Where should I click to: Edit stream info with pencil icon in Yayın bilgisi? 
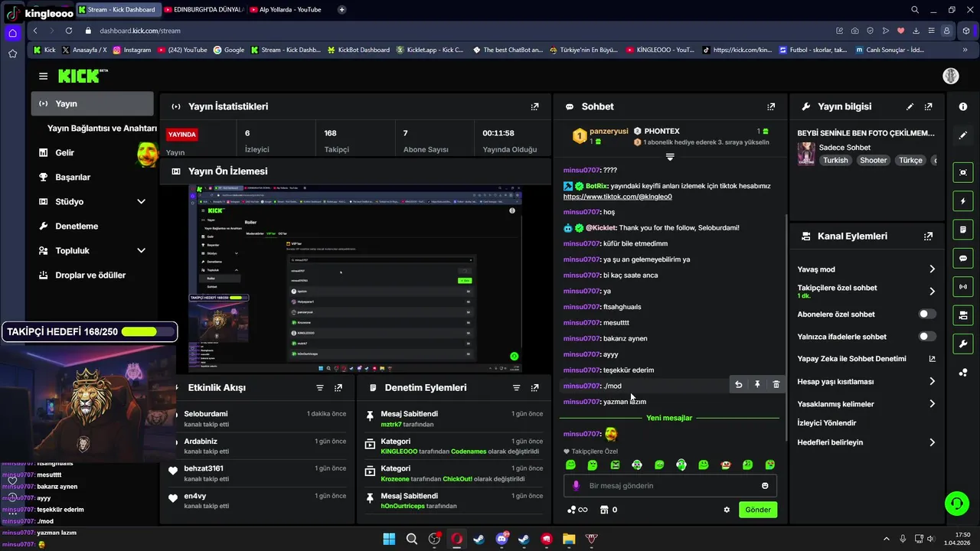click(x=910, y=106)
